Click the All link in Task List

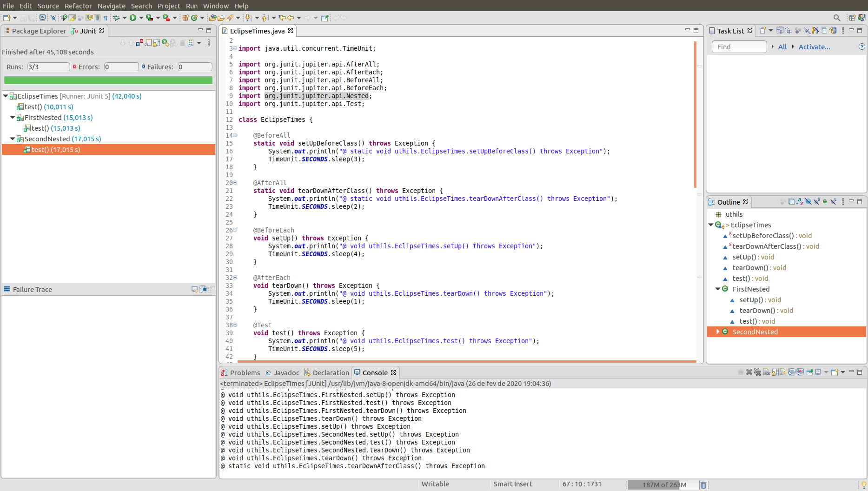782,47
